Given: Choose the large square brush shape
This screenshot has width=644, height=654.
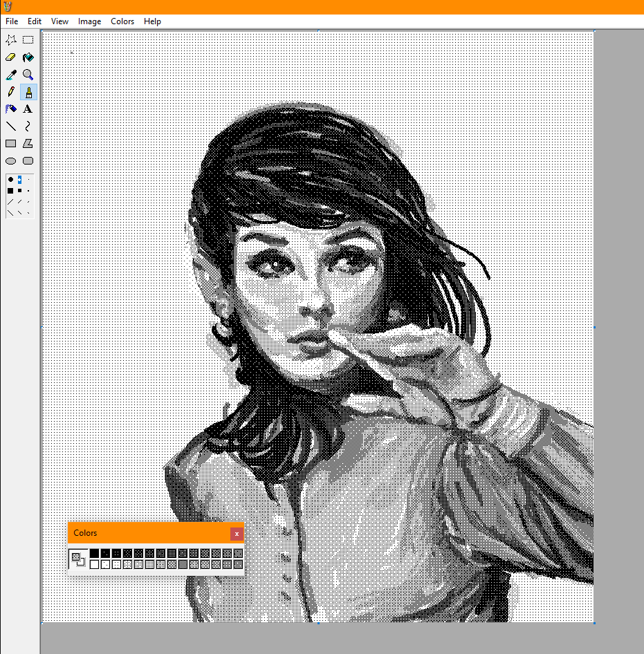Looking at the screenshot, I should (10, 191).
